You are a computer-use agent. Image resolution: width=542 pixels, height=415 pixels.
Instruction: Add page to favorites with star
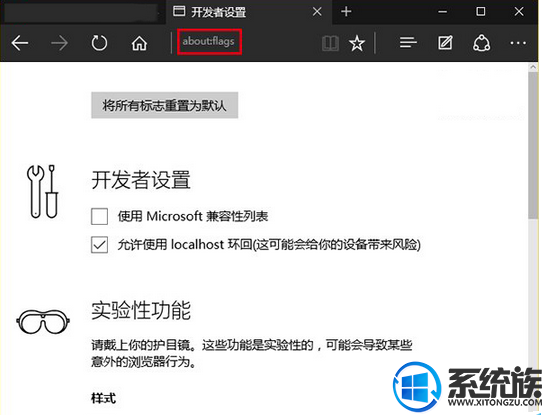357,44
